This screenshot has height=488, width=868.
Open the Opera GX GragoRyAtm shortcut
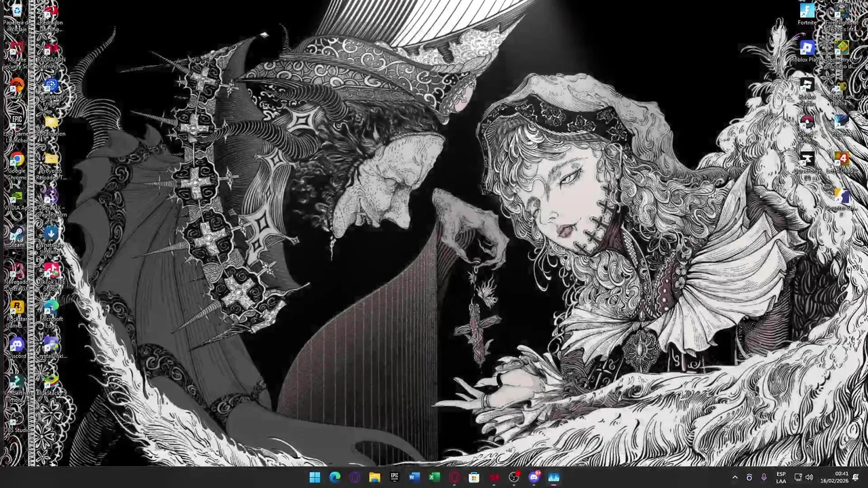point(51,203)
